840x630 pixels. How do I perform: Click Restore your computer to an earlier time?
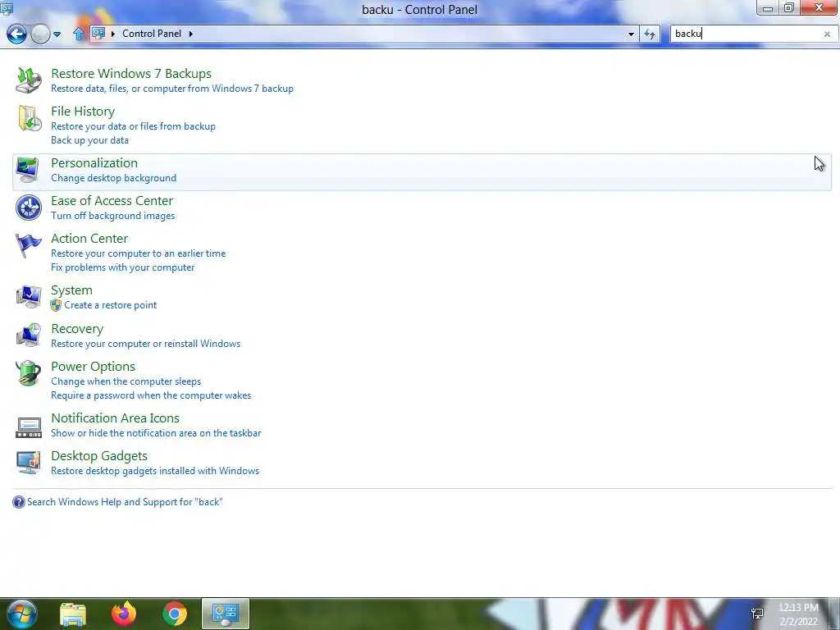tap(138, 253)
